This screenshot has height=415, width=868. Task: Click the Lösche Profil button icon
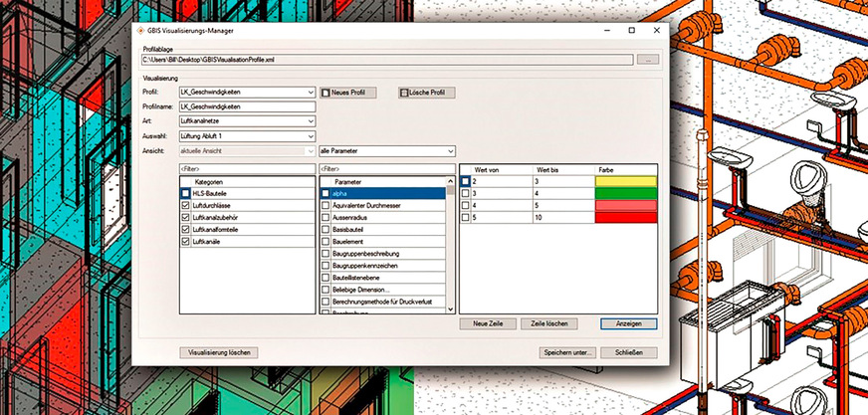tap(404, 93)
